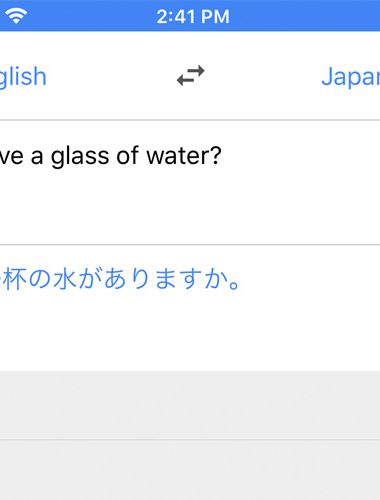Viewport: 380px width, 500px height.
Task: Tap the lower gray section beneath the divider
Action: coord(190,470)
